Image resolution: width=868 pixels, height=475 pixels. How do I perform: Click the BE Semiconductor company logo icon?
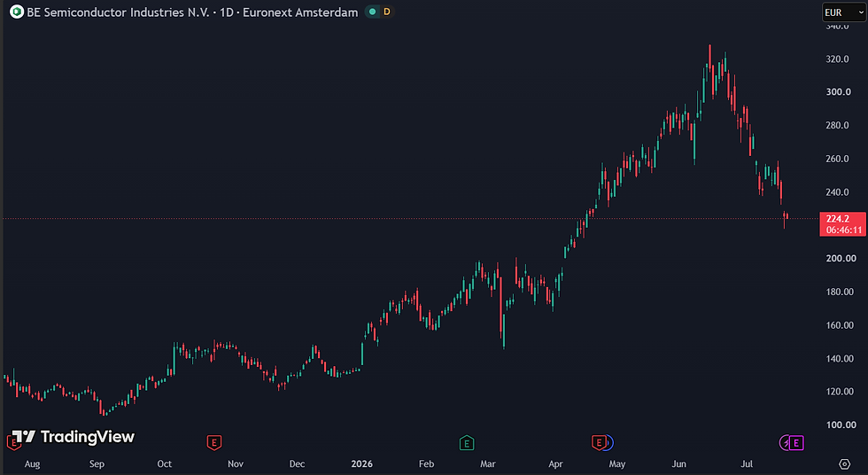point(17,12)
